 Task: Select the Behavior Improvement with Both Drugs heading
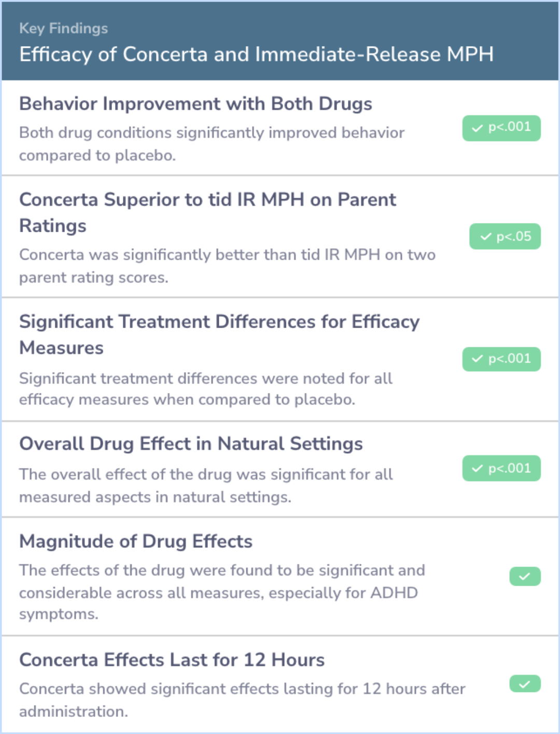195,104
